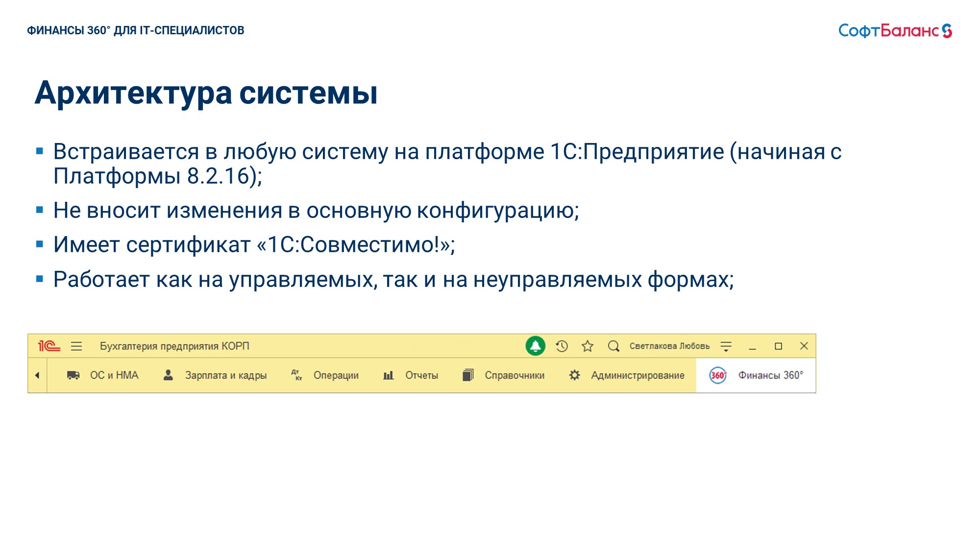Click the 1C logo icon
The height and width of the screenshot is (551, 980).
click(x=49, y=346)
